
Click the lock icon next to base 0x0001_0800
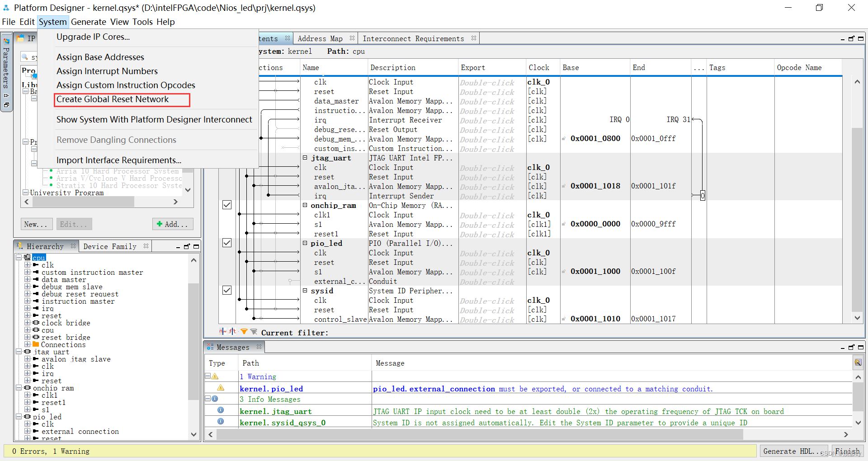click(x=564, y=138)
